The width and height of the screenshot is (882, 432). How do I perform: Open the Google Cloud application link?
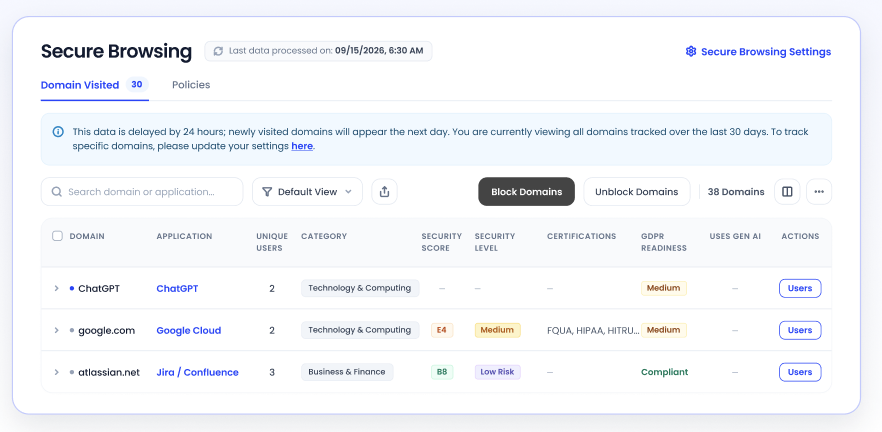tap(188, 331)
